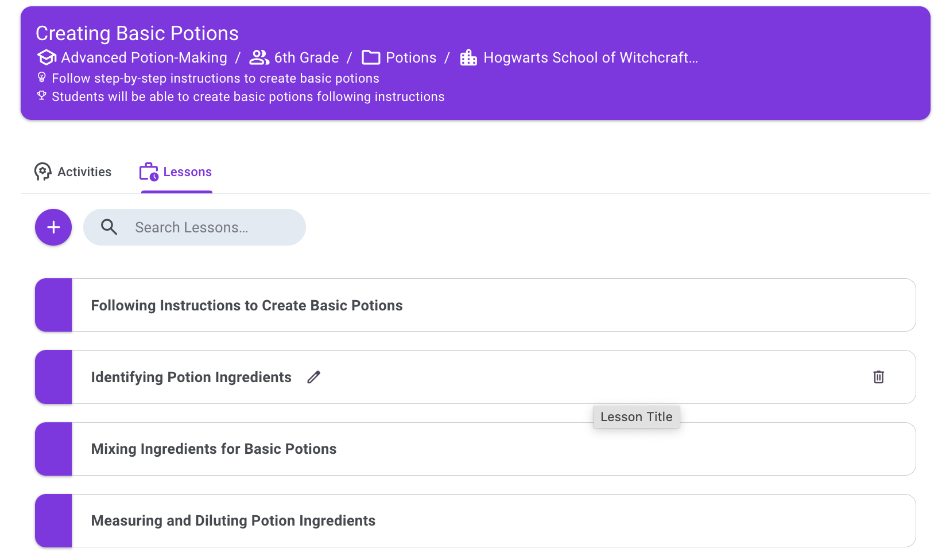Click the folder icon beside Potions
This screenshot has height=560, width=938.
pos(371,57)
